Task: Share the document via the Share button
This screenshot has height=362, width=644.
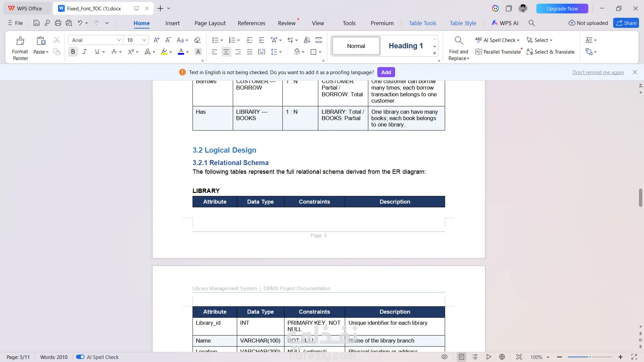Action: click(x=626, y=23)
